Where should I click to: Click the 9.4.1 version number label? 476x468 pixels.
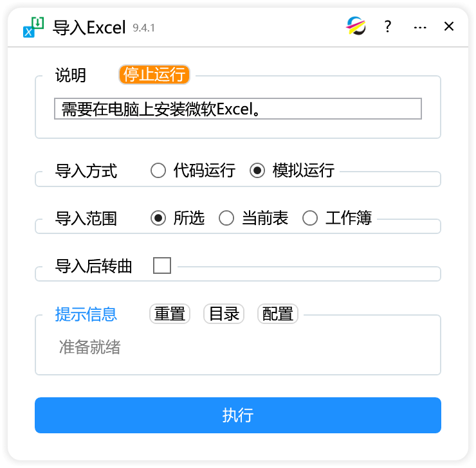click(143, 28)
